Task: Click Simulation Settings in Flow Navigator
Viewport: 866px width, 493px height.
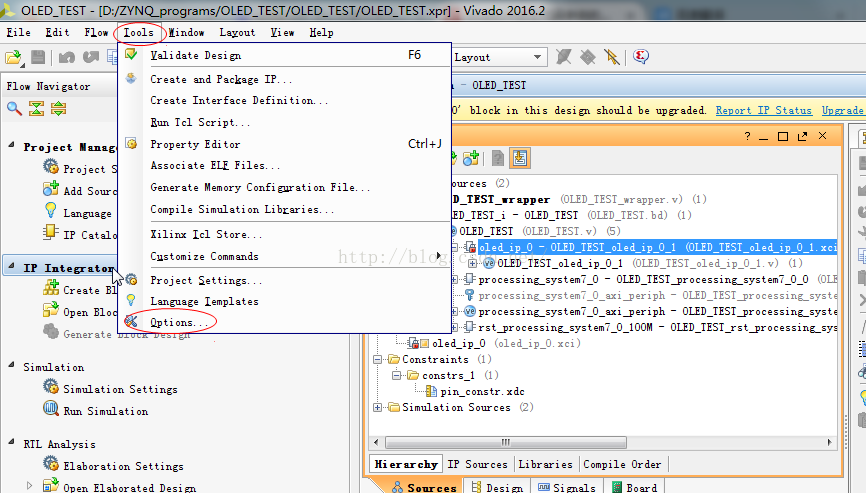Action: 120,389
